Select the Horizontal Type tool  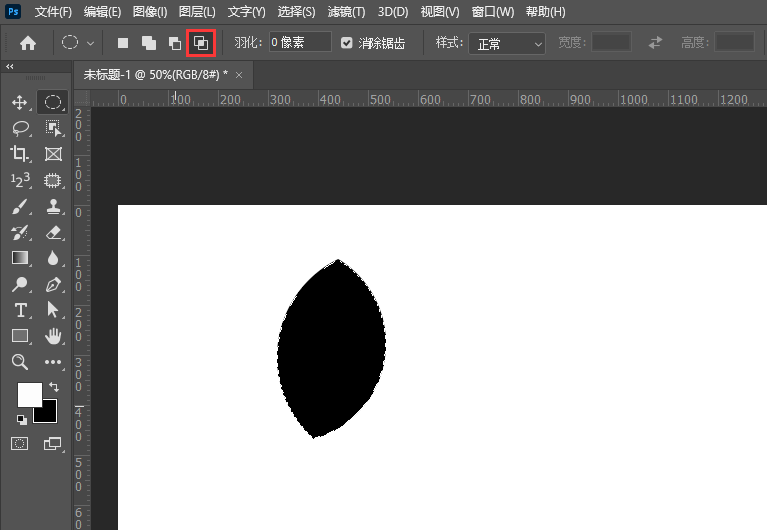pyautogui.click(x=19, y=310)
